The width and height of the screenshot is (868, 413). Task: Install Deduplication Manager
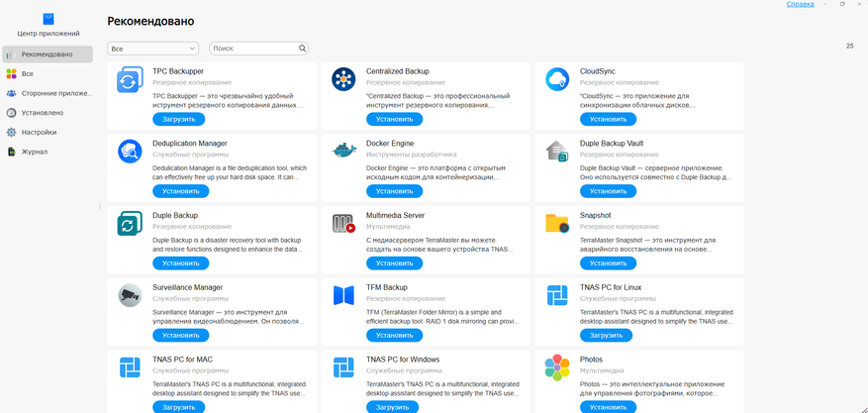pos(180,191)
